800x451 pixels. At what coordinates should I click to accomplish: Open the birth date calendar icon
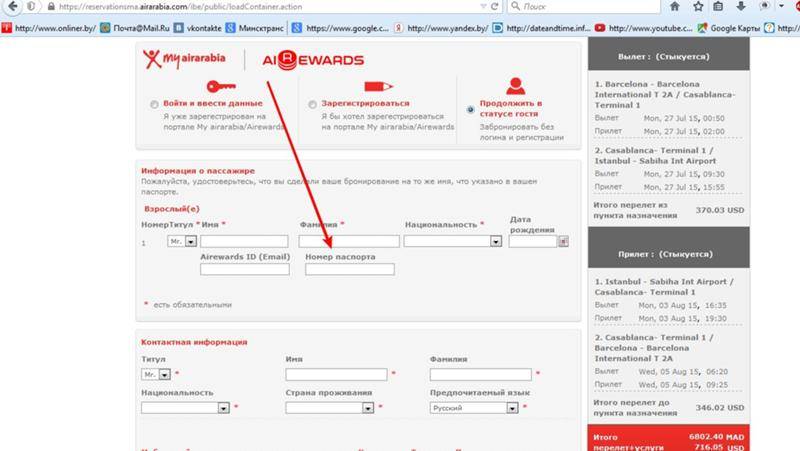[563, 241]
